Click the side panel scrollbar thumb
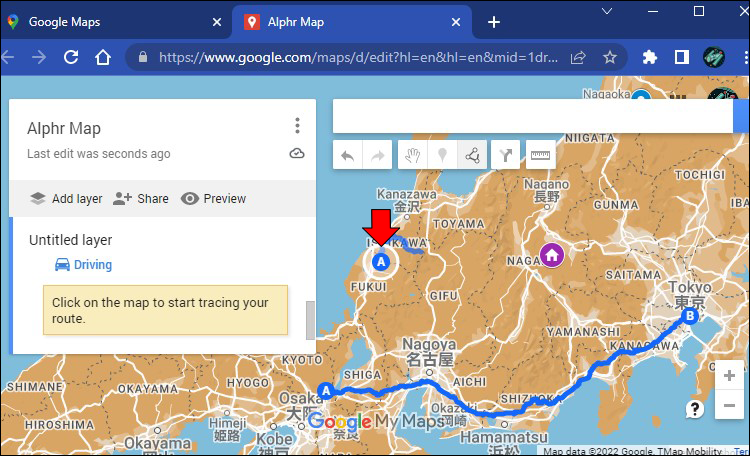 [x=310, y=320]
